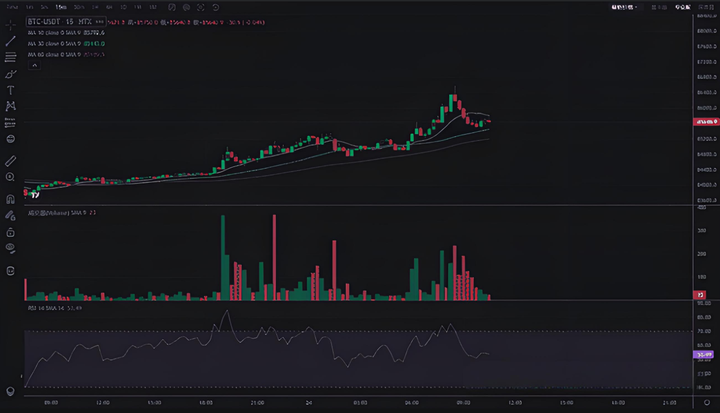Select the crosshair cursor tool
This screenshot has height=413, width=720.
click(10, 24)
